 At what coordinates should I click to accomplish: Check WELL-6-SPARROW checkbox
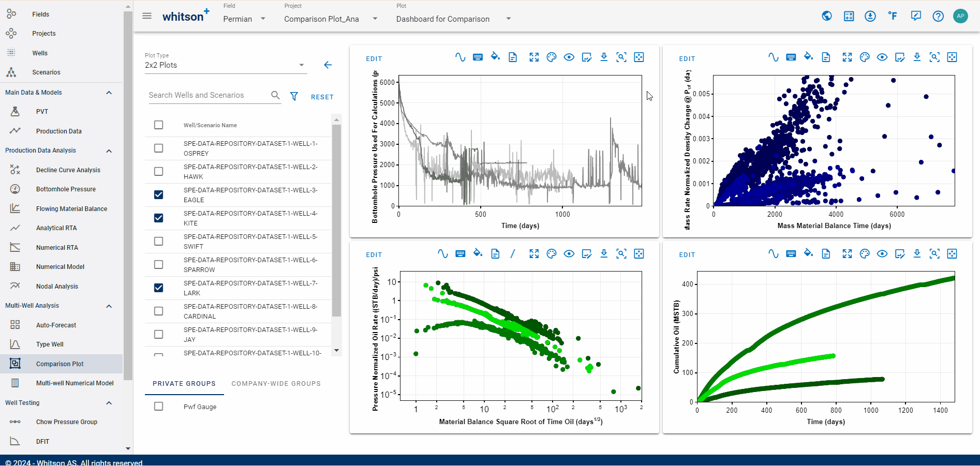click(159, 265)
